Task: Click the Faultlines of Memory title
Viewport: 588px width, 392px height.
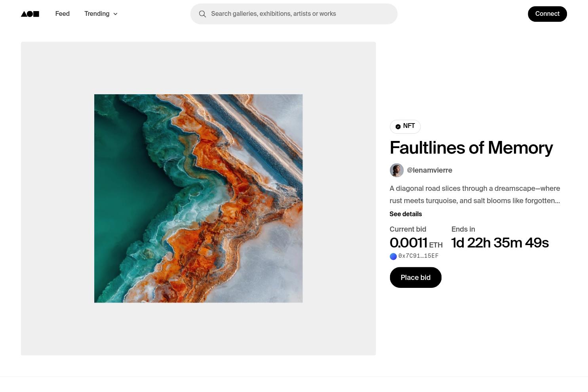Action: [x=471, y=148]
